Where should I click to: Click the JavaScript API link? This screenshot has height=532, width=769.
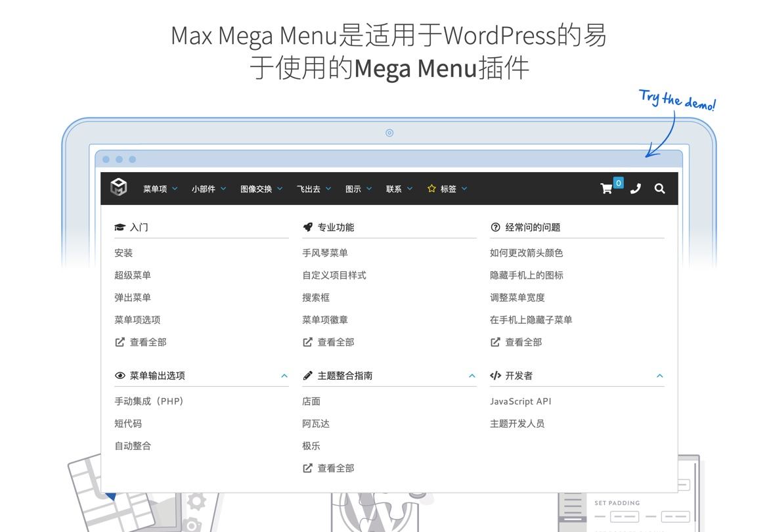(520, 401)
